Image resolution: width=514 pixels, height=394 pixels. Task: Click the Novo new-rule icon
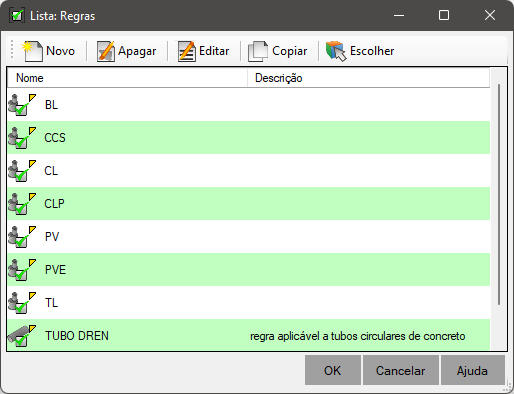(x=32, y=51)
